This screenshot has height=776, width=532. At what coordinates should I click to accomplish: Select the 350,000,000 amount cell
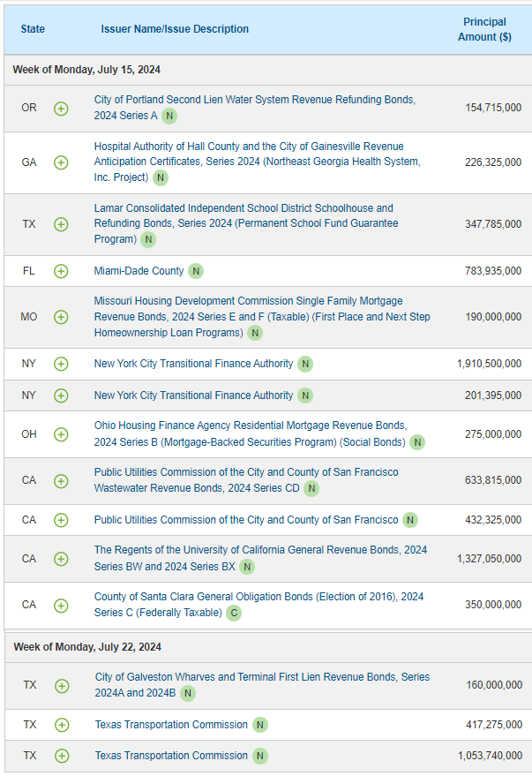[493, 605]
